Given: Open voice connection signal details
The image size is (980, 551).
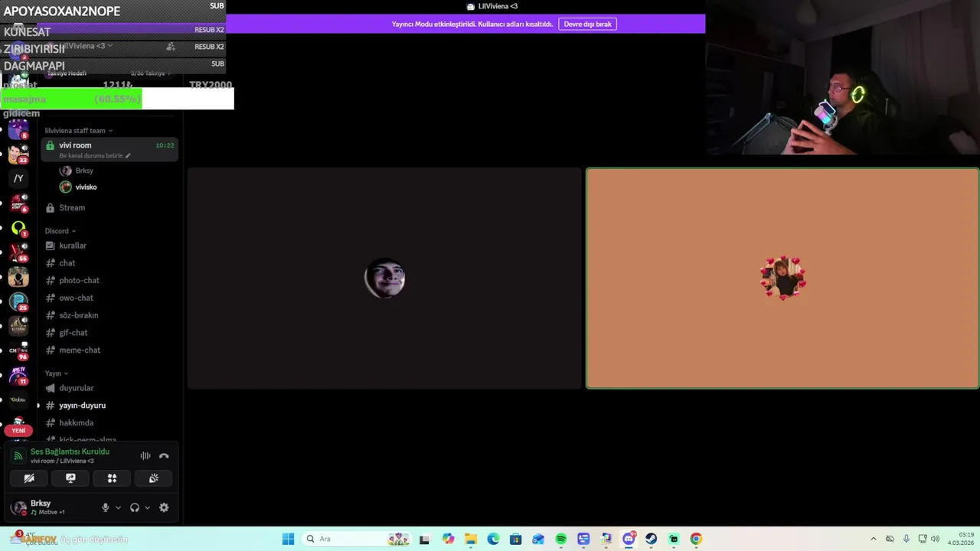Looking at the screenshot, I should pyautogui.click(x=18, y=456).
